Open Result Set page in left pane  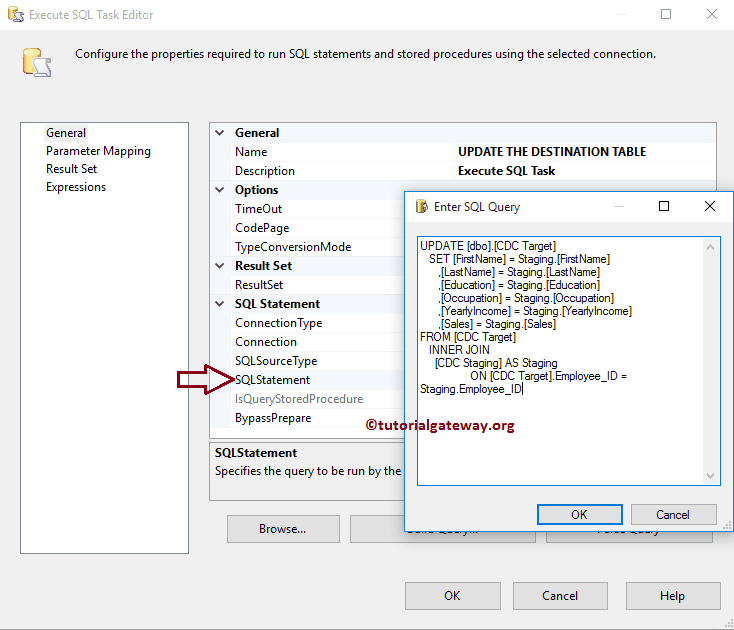(x=71, y=169)
